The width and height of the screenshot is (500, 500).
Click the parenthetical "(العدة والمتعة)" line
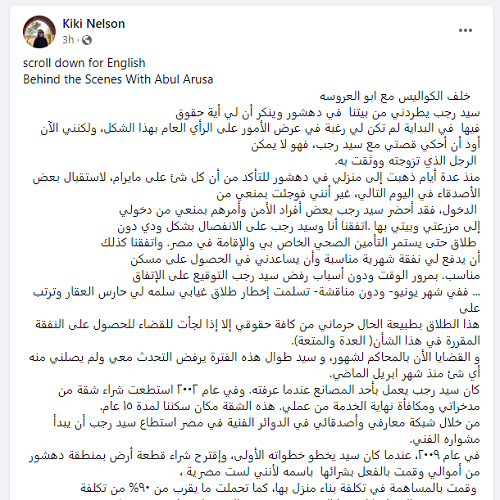tap(386, 341)
